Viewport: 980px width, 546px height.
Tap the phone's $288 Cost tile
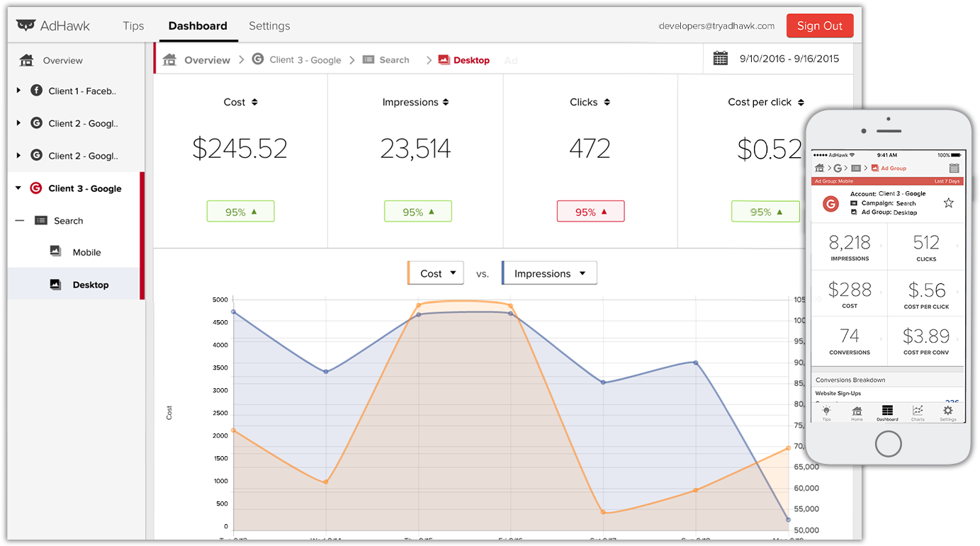tap(849, 293)
